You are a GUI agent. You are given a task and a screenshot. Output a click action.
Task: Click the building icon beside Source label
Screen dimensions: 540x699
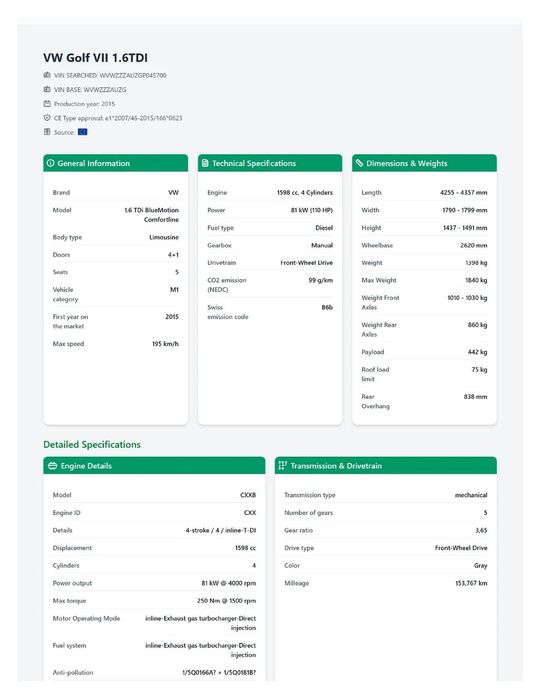(x=47, y=132)
